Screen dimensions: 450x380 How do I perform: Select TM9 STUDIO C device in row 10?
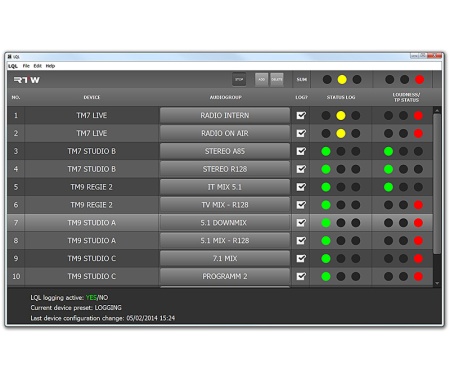pos(92,276)
